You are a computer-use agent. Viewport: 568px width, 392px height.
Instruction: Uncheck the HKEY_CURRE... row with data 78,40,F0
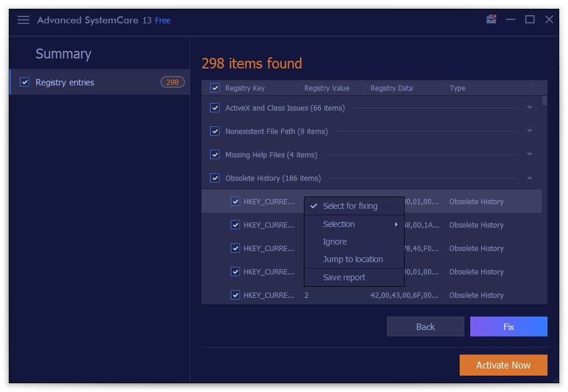[x=235, y=248]
